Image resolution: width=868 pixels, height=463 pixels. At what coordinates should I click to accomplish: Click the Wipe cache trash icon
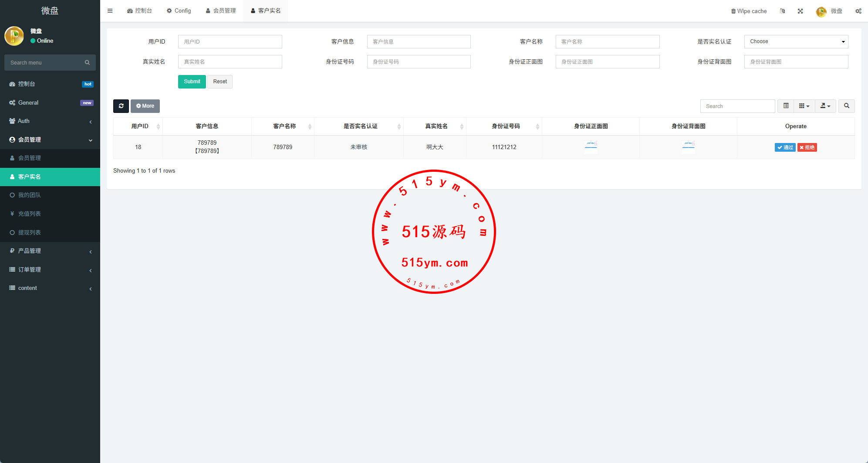tap(733, 11)
